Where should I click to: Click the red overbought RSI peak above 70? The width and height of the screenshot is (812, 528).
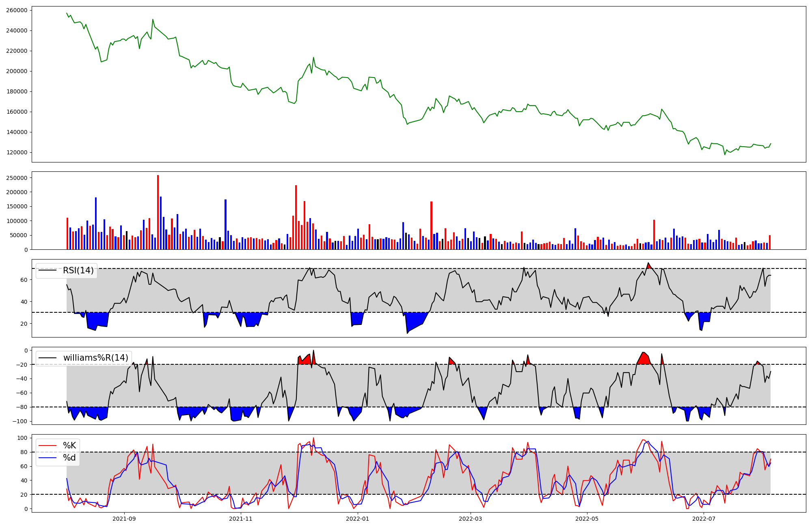point(649,266)
